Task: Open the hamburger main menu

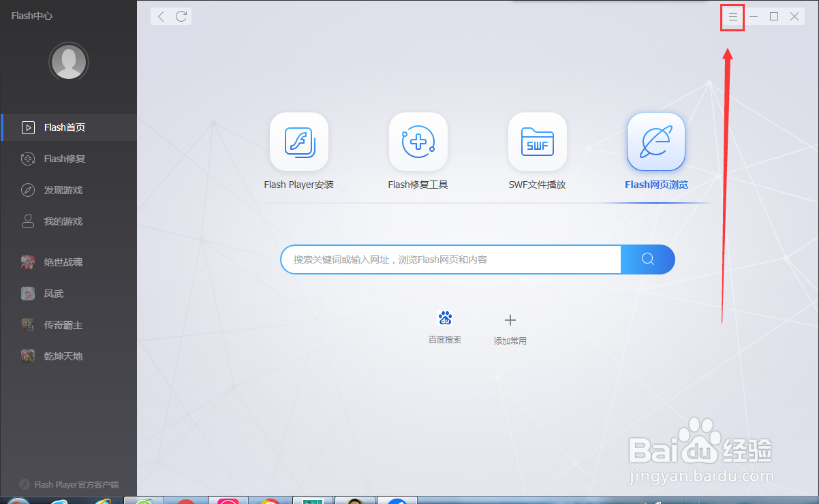Action: pyautogui.click(x=733, y=16)
